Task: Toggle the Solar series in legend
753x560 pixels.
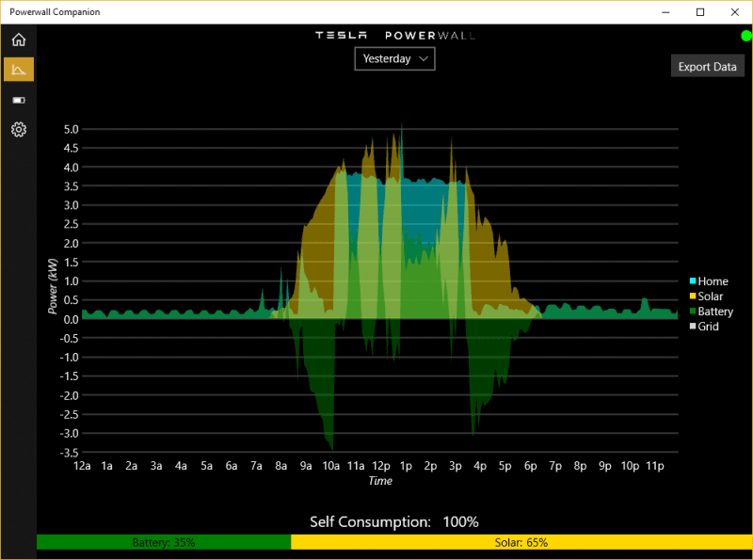Action: 712,296
